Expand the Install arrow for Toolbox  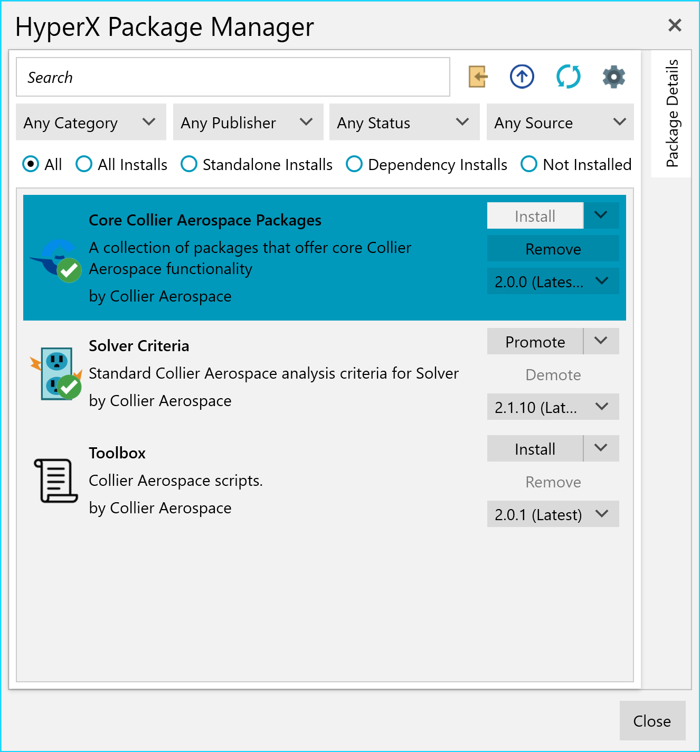point(601,448)
